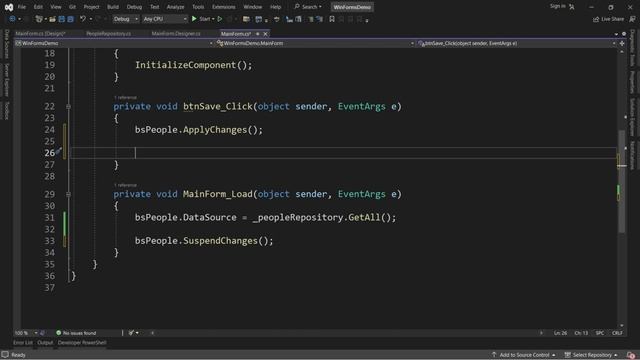Open the Edit menu
The width and height of the screenshot is (640, 360).
(38, 7)
